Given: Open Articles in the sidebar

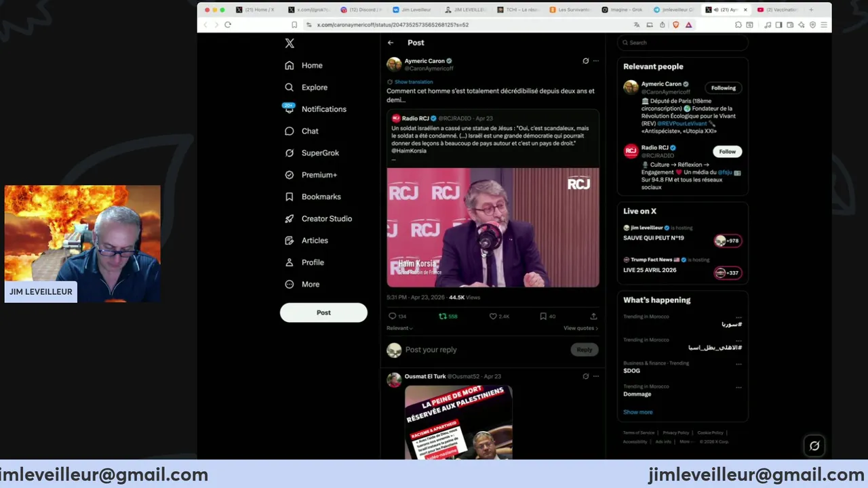Looking at the screenshot, I should [307, 241].
